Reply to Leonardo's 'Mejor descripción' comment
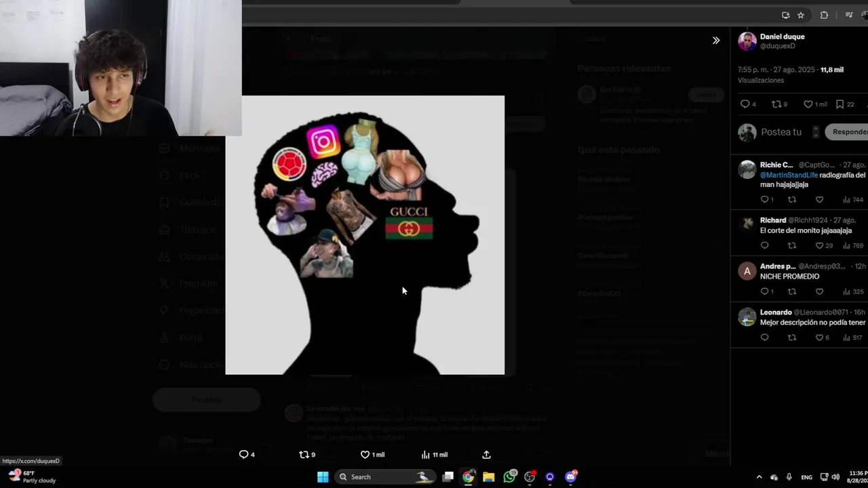 (x=764, y=338)
